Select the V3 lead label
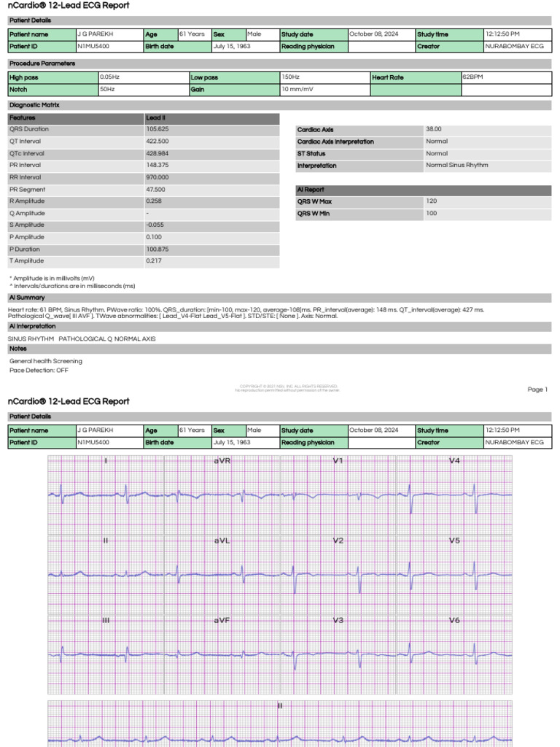The height and width of the screenshot is (747, 560). click(x=338, y=620)
